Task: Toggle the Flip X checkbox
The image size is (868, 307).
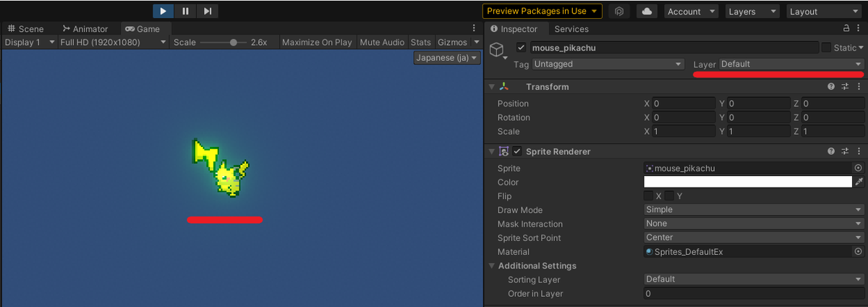Action: click(649, 195)
